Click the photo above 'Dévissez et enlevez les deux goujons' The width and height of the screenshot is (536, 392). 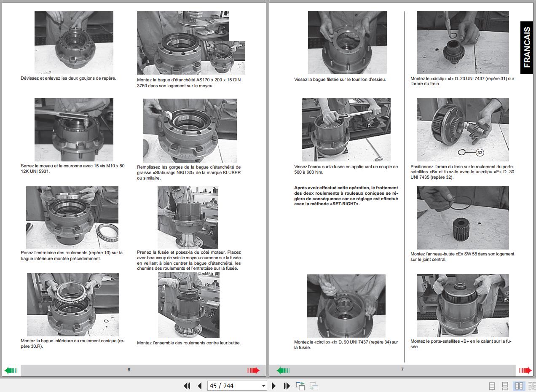click(74, 43)
